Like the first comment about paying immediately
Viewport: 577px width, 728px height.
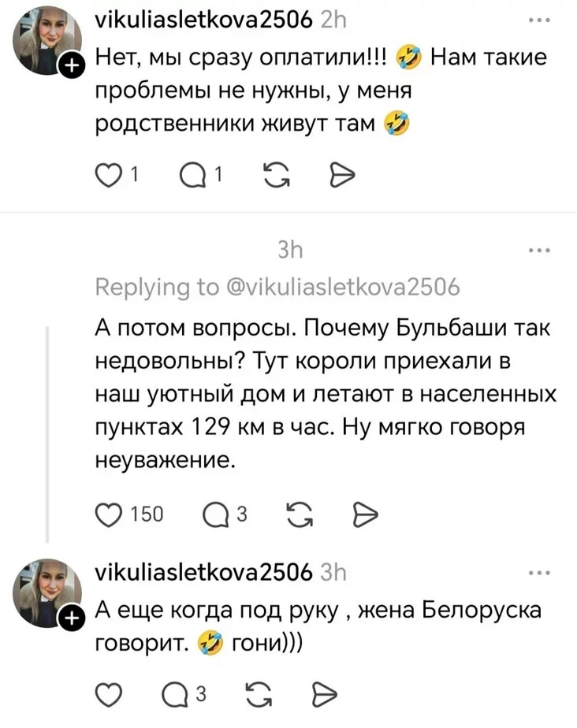(x=110, y=173)
